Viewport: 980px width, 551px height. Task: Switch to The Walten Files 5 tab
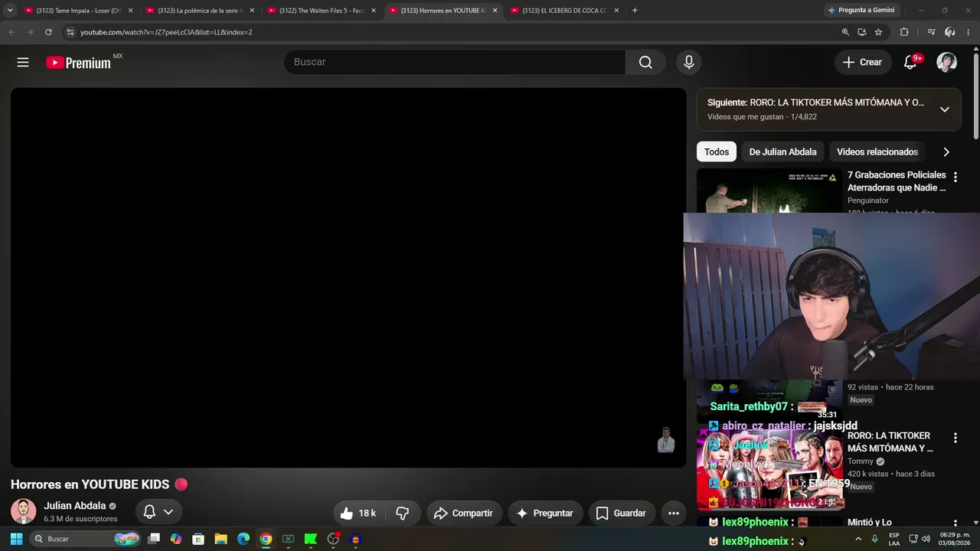pos(322,11)
